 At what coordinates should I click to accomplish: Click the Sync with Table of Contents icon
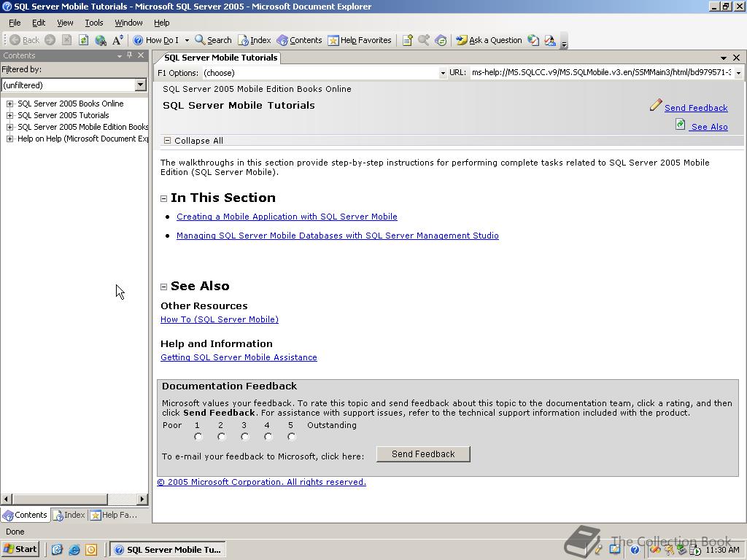[x=441, y=41]
